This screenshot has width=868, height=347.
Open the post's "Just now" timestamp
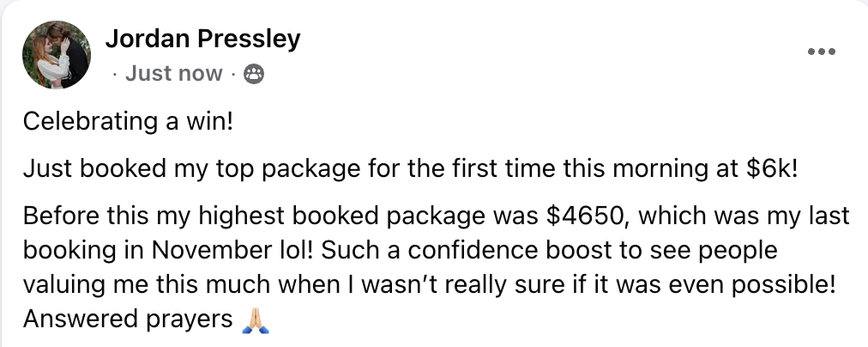pyautogui.click(x=174, y=74)
